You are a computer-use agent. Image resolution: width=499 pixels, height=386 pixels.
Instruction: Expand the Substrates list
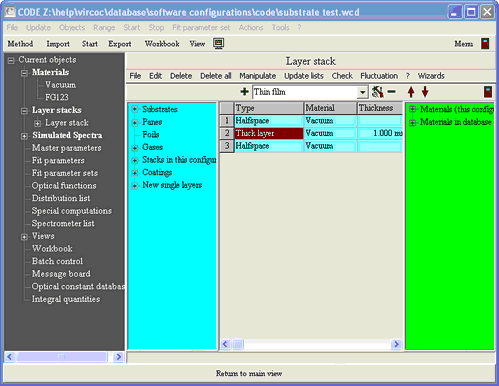click(135, 109)
